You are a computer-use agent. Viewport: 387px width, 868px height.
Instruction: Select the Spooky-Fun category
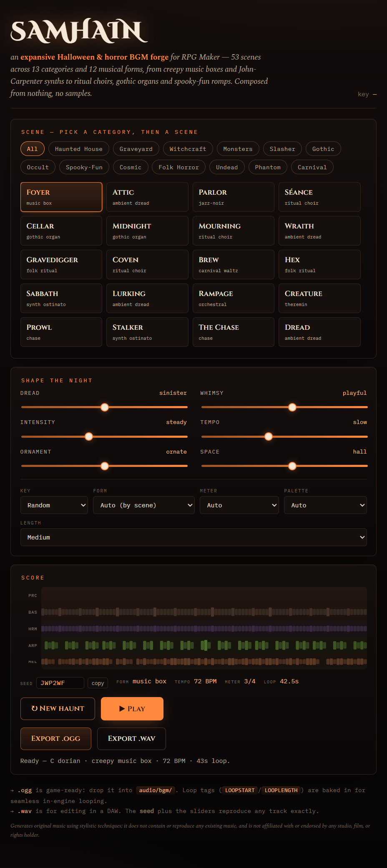coord(84,167)
